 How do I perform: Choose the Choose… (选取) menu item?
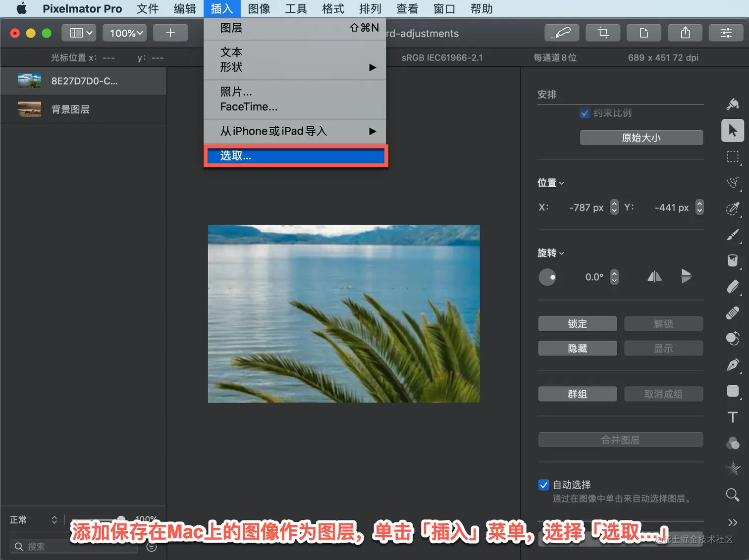[296, 156]
